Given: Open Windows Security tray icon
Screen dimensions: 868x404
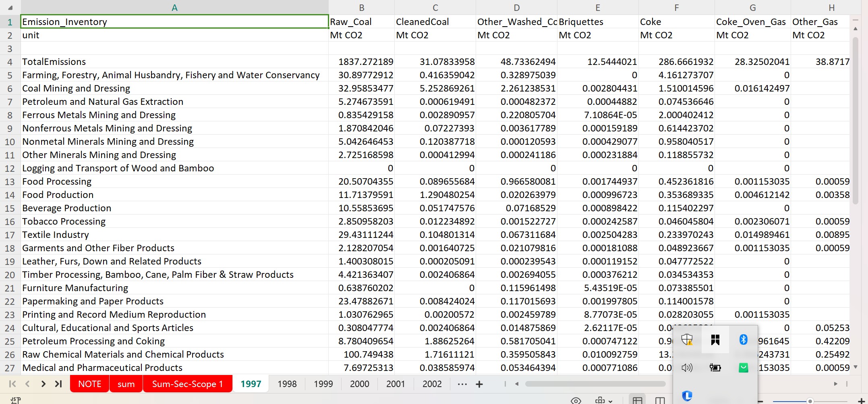Looking at the screenshot, I should tap(687, 339).
